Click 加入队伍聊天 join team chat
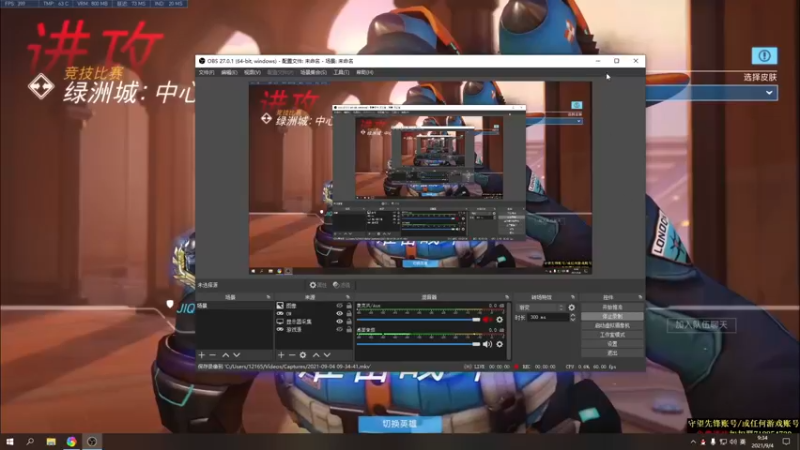 (x=702, y=325)
